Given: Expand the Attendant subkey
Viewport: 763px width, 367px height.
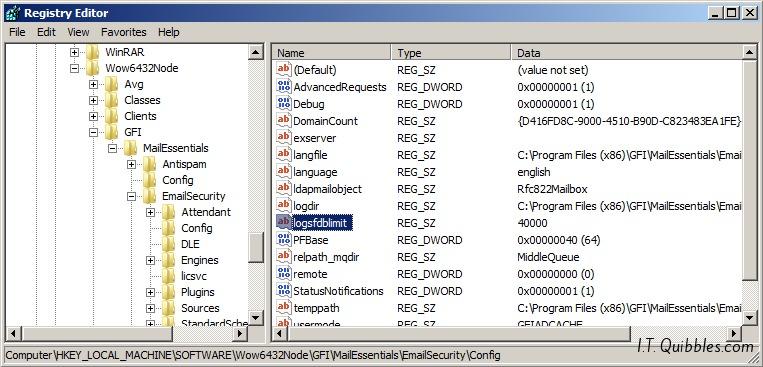Looking at the screenshot, I should click(x=150, y=212).
